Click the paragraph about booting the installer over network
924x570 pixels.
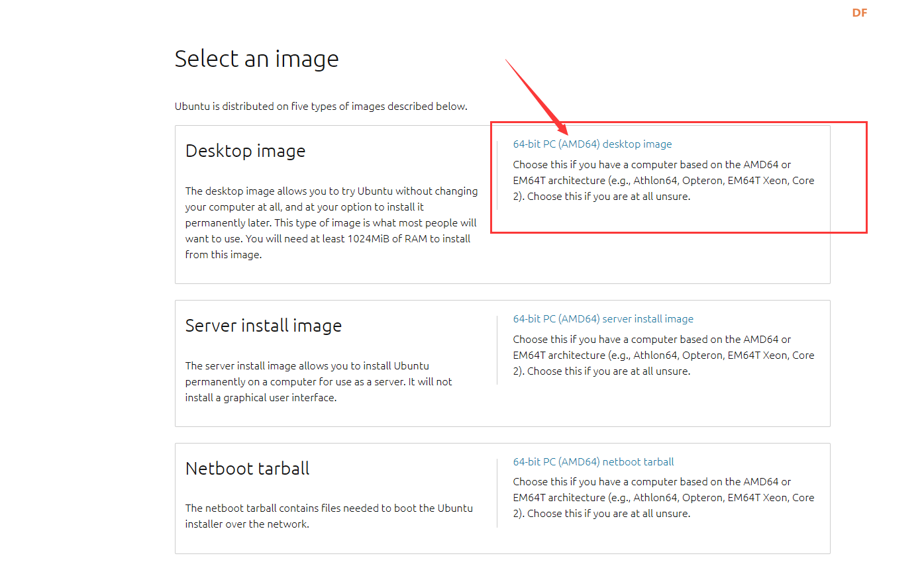coord(329,516)
